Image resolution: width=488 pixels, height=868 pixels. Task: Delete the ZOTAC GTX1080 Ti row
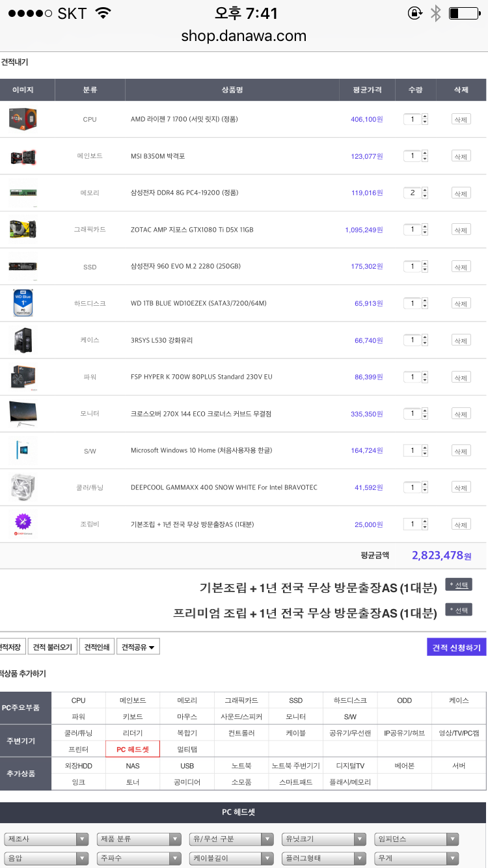461,230
